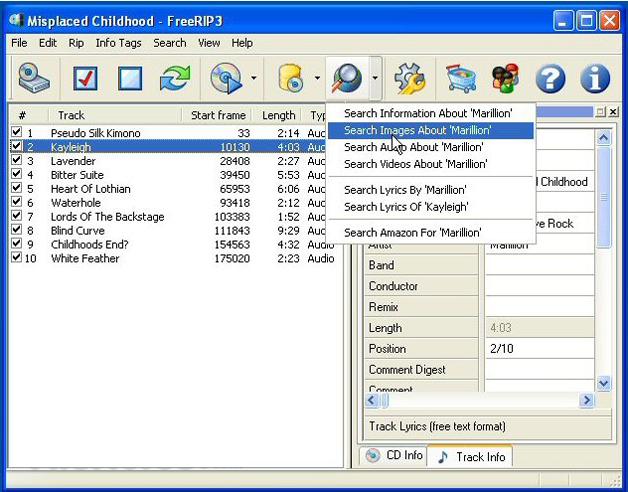The width and height of the screenshot is (628, 492).
Task: Uncheck track 3 Lavender
Action: pos(16,159)
